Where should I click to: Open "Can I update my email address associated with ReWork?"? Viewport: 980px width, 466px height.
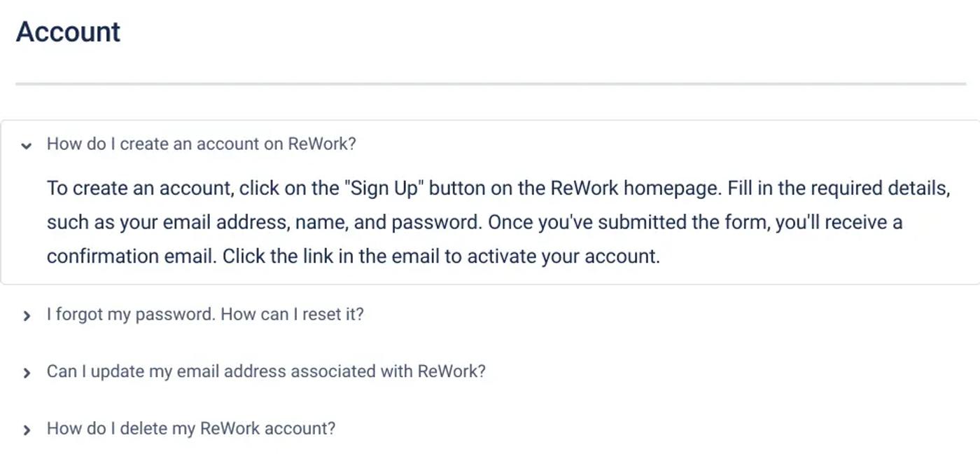(x=266, y=371)
